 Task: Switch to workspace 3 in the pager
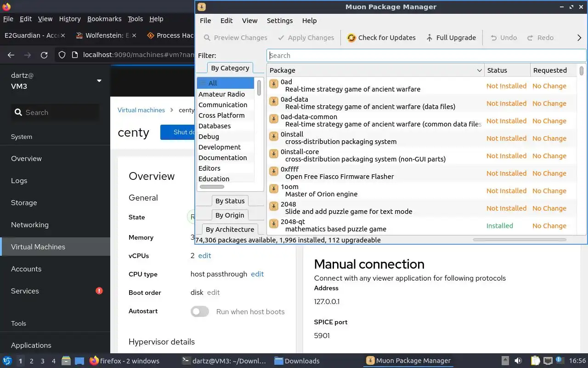pyautogui.click(x=43, y=361)
